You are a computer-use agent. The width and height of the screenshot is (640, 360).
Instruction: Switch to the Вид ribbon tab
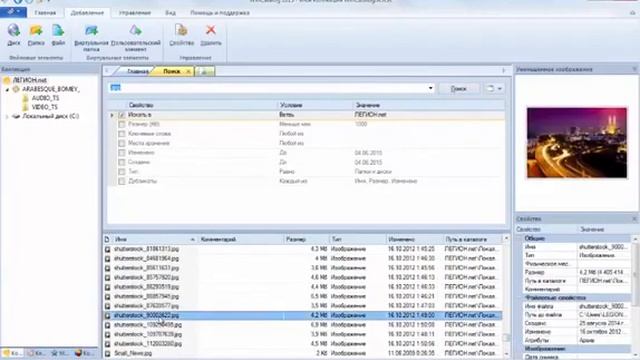171,13
